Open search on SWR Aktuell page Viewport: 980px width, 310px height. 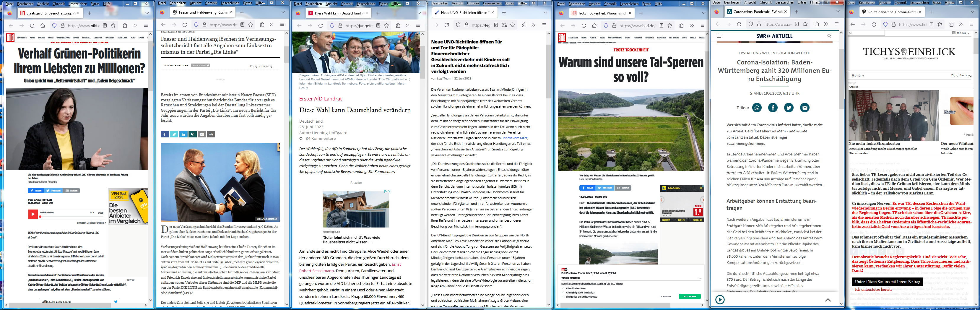coord(829,36)
